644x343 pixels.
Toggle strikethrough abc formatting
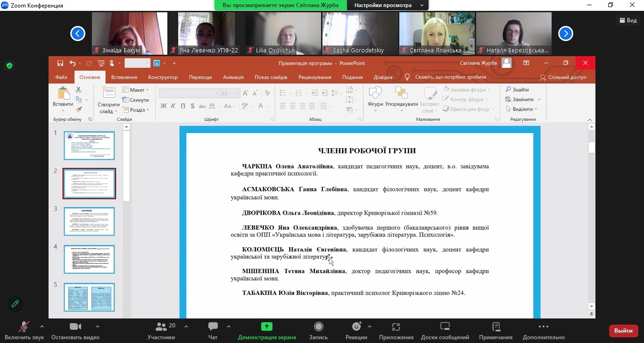[x=203, y=106]
